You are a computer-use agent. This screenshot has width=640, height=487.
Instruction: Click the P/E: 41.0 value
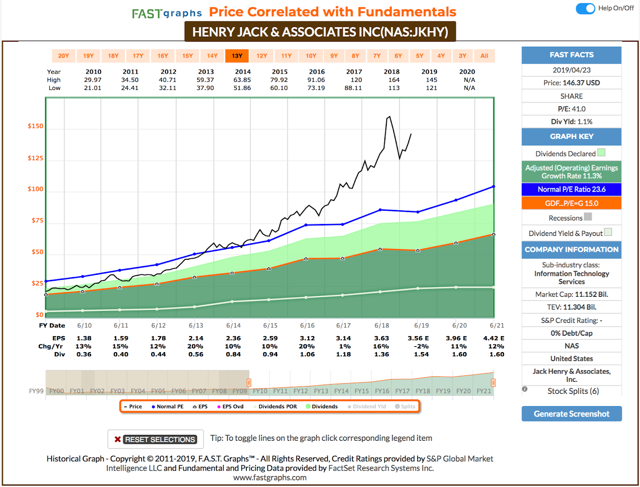(x=571, y=109)
